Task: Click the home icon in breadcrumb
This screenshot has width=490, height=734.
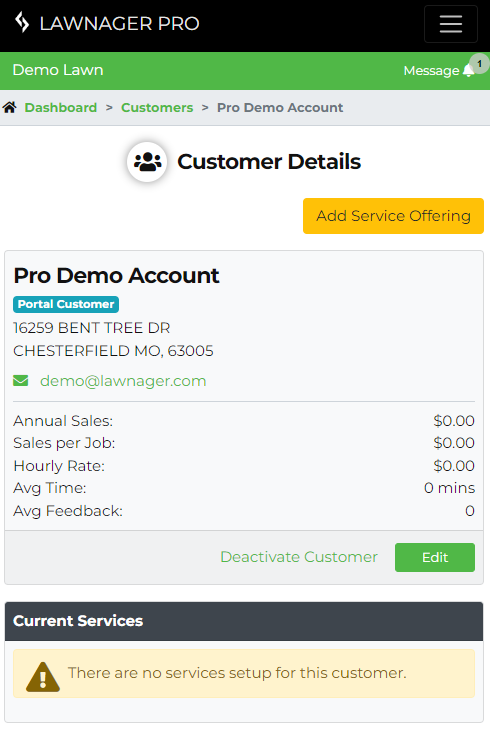Action: tap(9, 107)
